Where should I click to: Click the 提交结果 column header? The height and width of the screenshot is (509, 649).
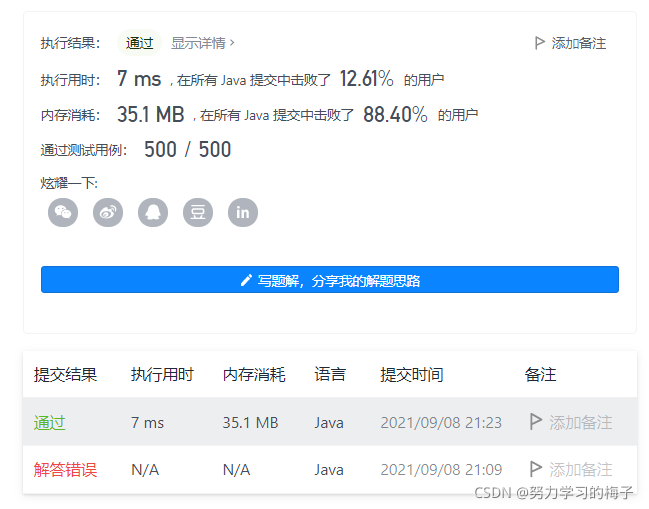pos(65,375)
